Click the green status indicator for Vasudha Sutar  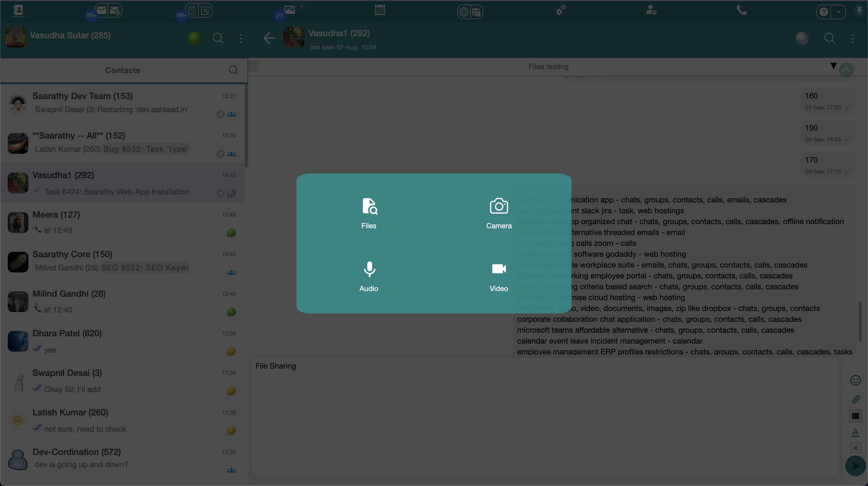click(195, 38)
